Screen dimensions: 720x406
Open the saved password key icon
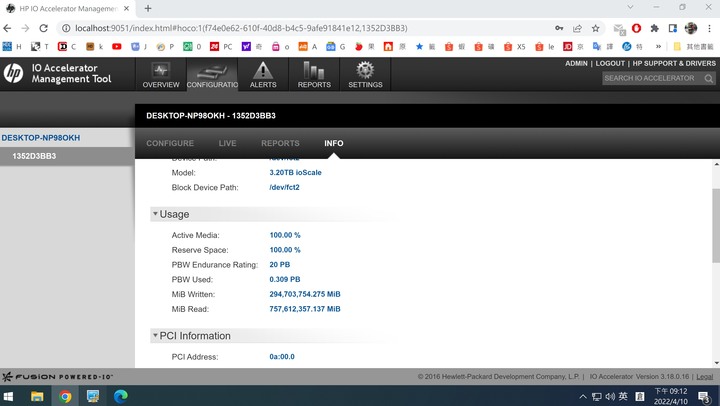pos(559,28)
